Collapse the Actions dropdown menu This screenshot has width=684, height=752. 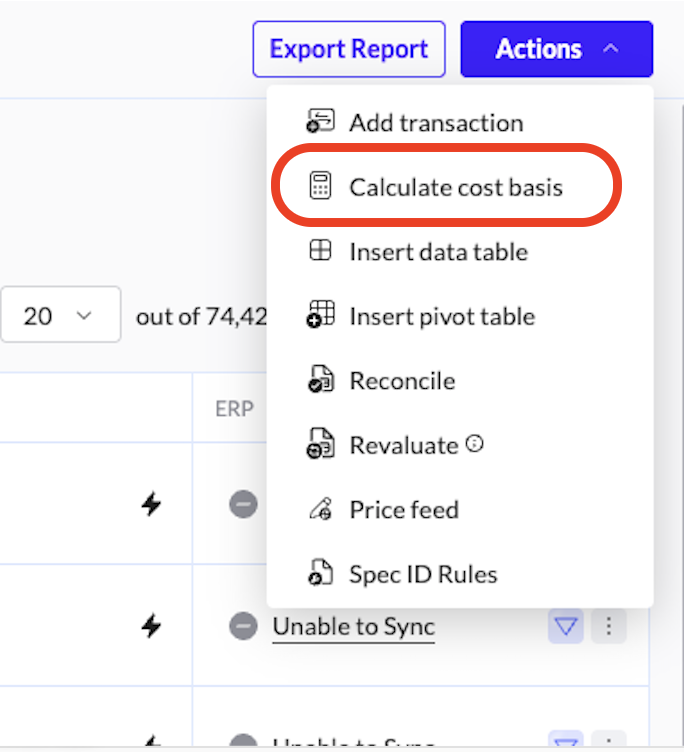(x=556, y=49)
